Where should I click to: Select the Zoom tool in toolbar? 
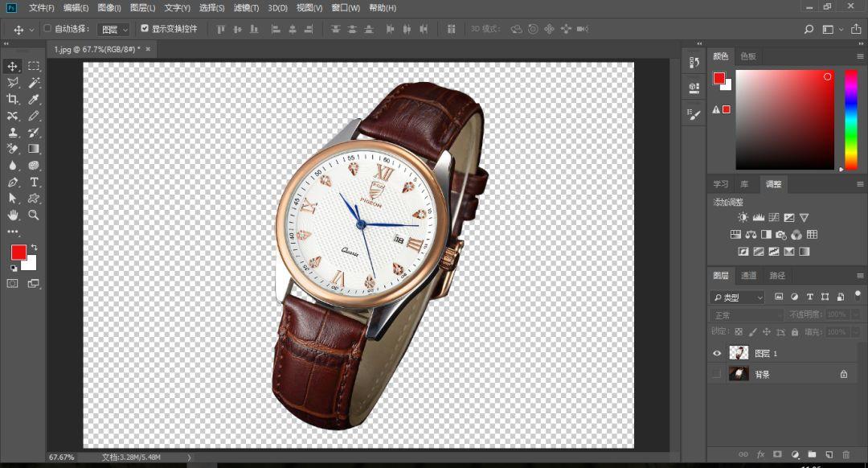point(34,215)
